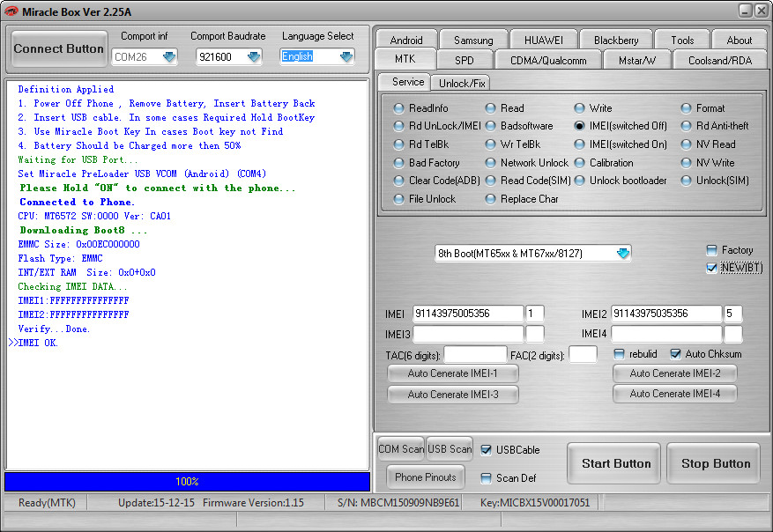Switch to the Samsung tab

pyautogui.click(x=473, y=40)
